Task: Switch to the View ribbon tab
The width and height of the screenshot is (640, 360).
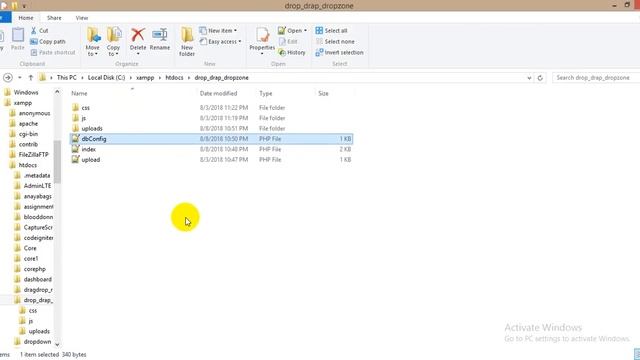Action: [x=82, y=18]
